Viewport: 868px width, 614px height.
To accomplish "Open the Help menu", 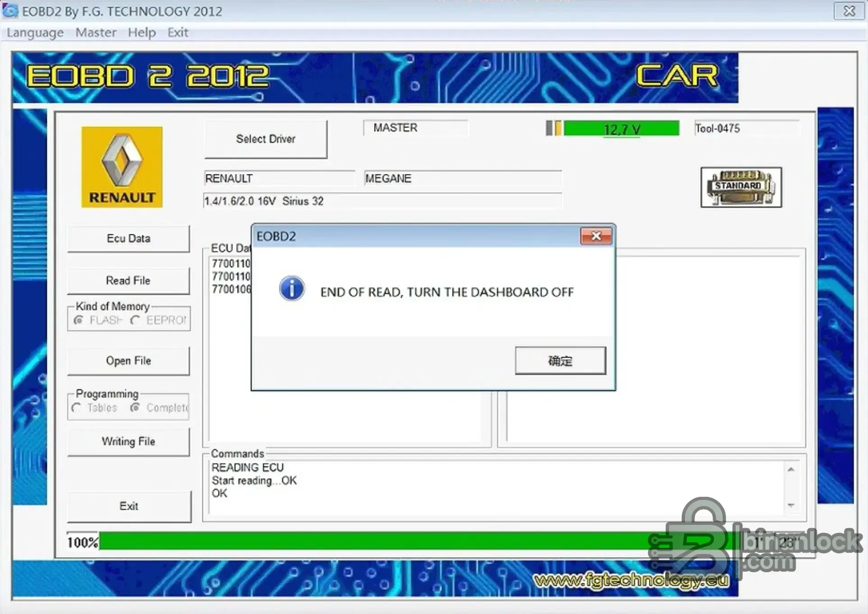I will tap(142, 32).
